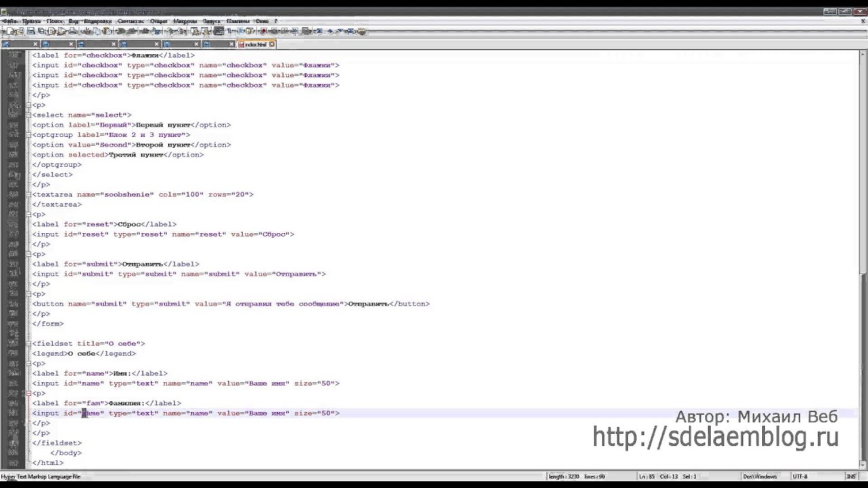Undo the last edit via toolbar icon

121,31
